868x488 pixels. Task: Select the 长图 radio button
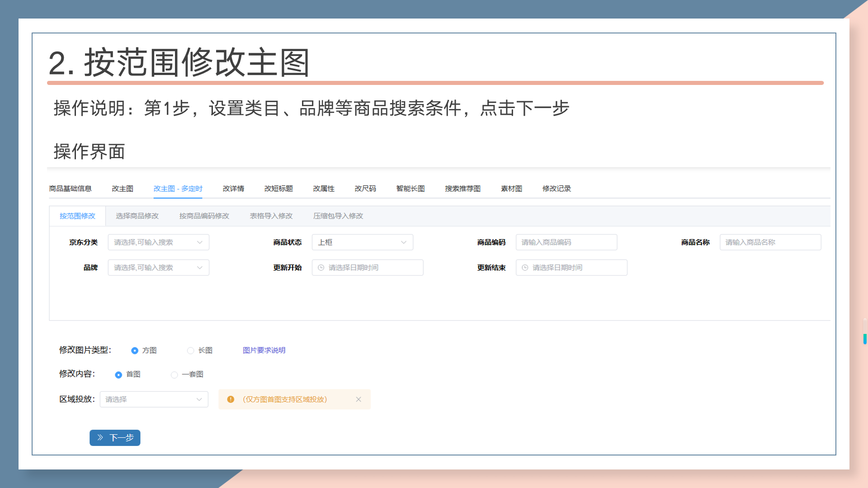click(x=191, y=351)
